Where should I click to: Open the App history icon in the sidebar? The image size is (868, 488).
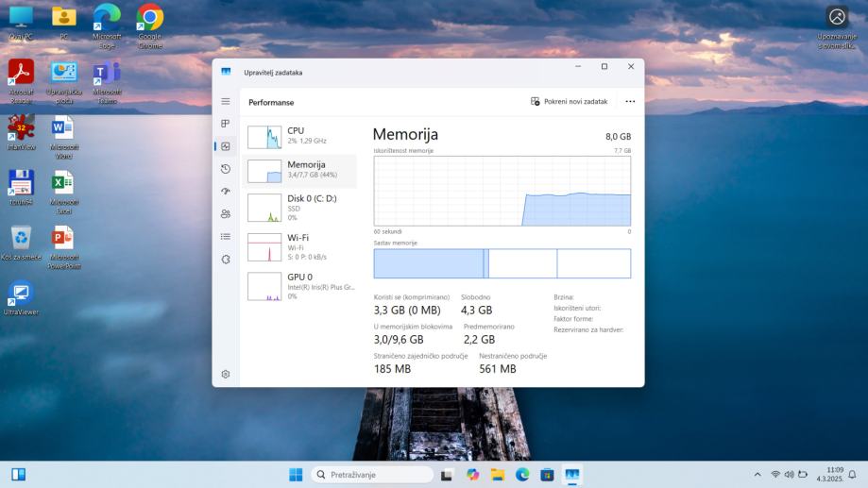click(226, 169)
